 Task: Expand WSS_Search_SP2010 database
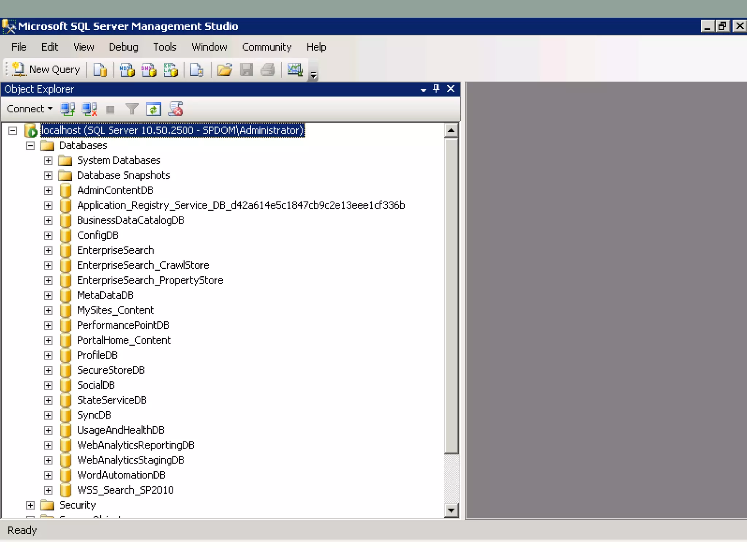tap(48, 490)
